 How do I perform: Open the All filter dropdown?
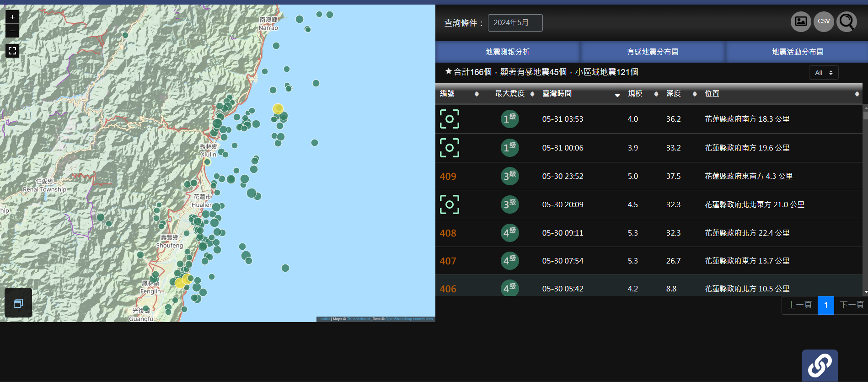(x=823, y=73)
